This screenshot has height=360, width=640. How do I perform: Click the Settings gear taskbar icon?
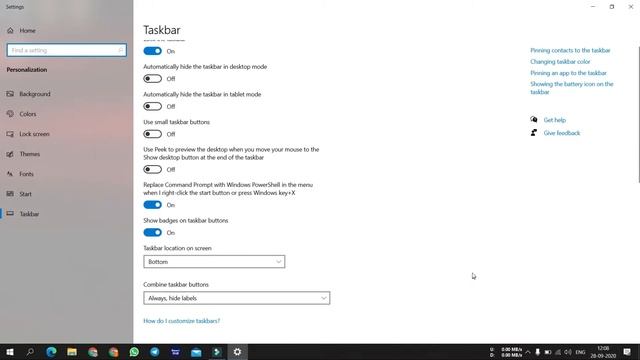coord(238,352)
